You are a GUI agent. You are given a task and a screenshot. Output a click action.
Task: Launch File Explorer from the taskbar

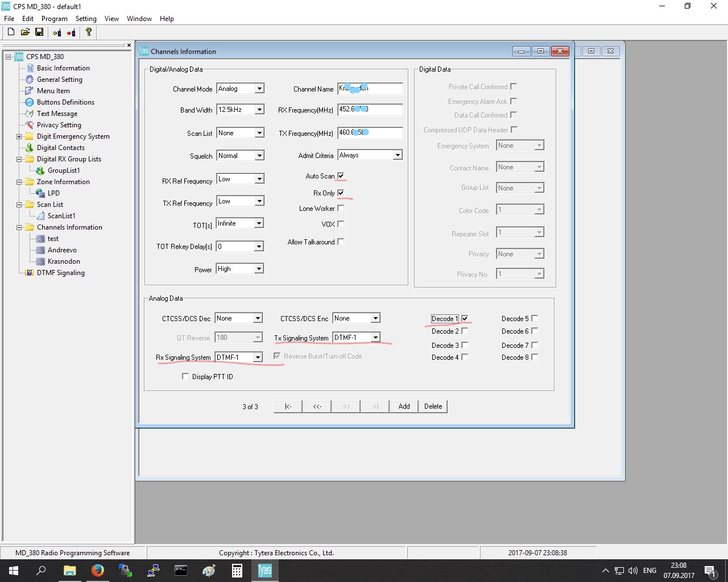pyautogui.click(x=70, y=570)
